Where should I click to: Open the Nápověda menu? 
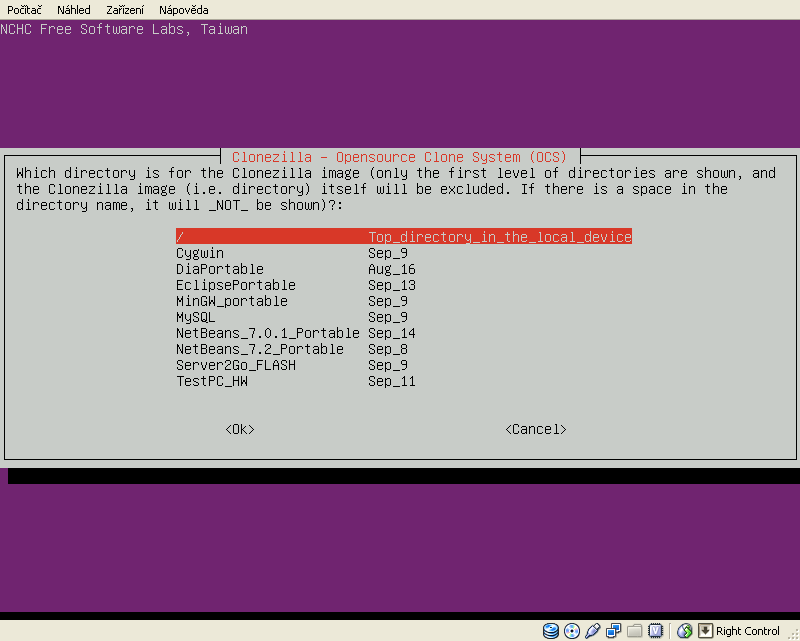(x=183, y=9)
